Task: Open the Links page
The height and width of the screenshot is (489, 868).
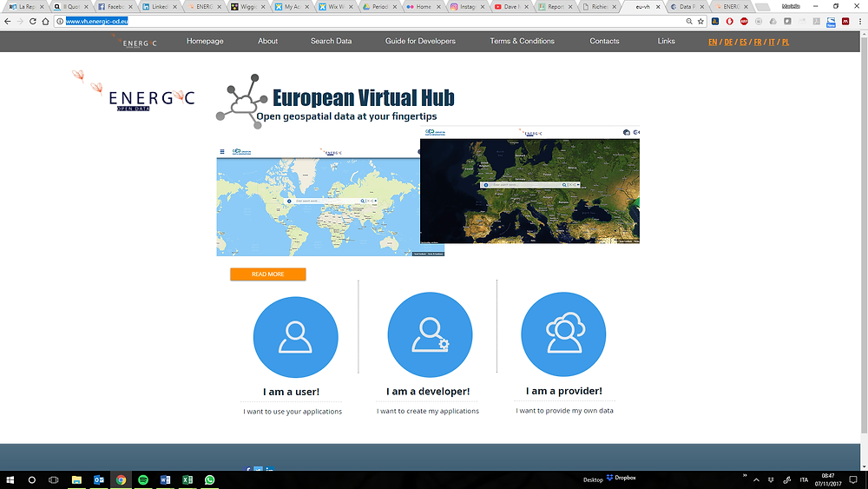Action: tap(666, 41)
